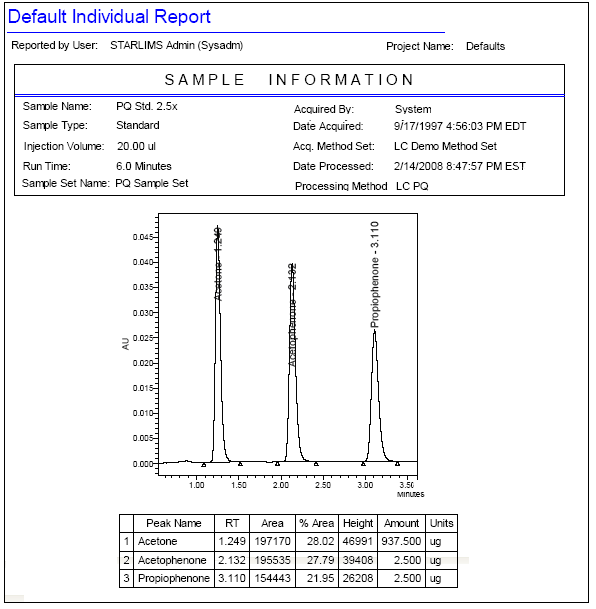Click the 'Height' column header
This screenshot has width=596, height=609.
point(358,524)
